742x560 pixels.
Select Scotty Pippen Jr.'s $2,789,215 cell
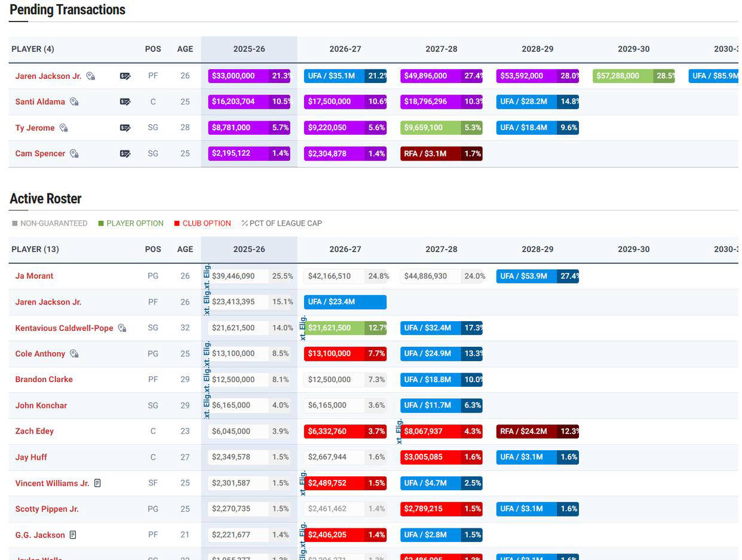click(x=441, y=509)
